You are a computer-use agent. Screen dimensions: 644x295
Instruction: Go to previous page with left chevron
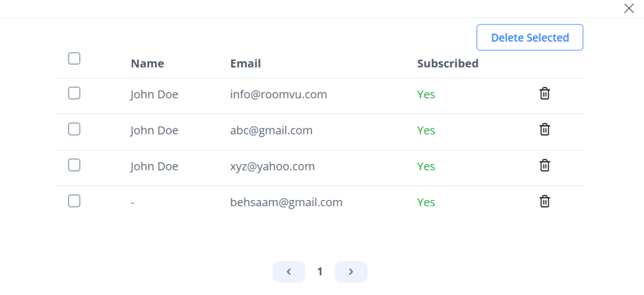pyautogui.click(x=289, y=272)
